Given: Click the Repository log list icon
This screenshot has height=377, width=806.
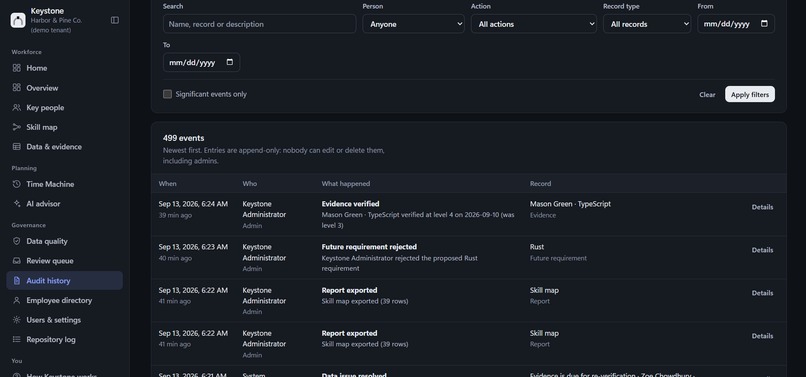Looking at the screenshot, I should click(16, 339).
